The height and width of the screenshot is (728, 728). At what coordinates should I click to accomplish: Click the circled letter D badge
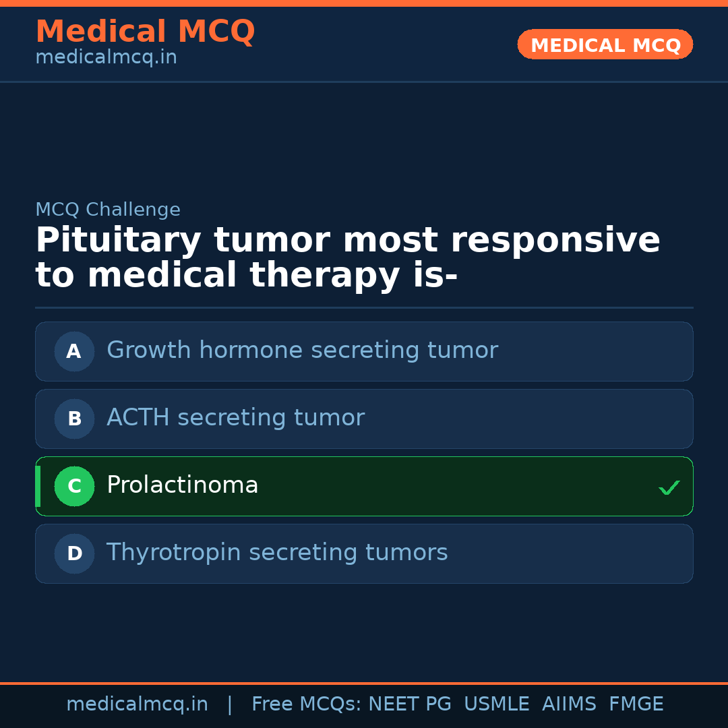click(74, 553)
